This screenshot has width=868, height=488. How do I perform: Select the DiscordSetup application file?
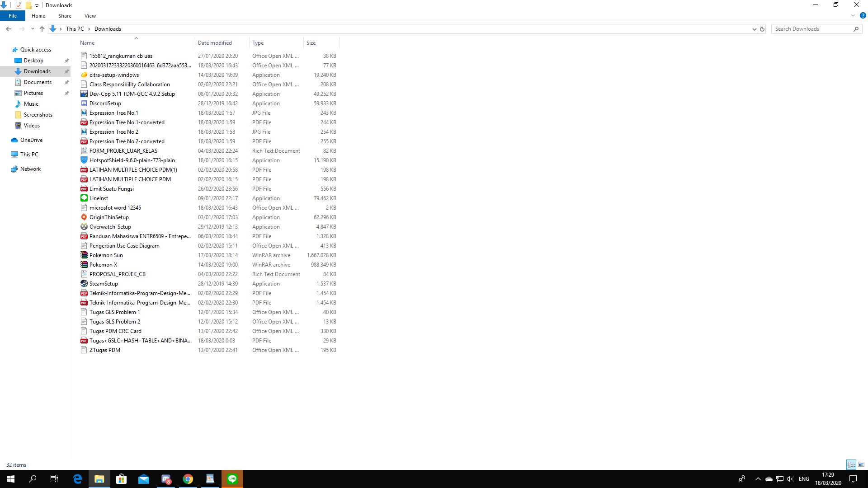pyautogui.click(x=105, y=103)
